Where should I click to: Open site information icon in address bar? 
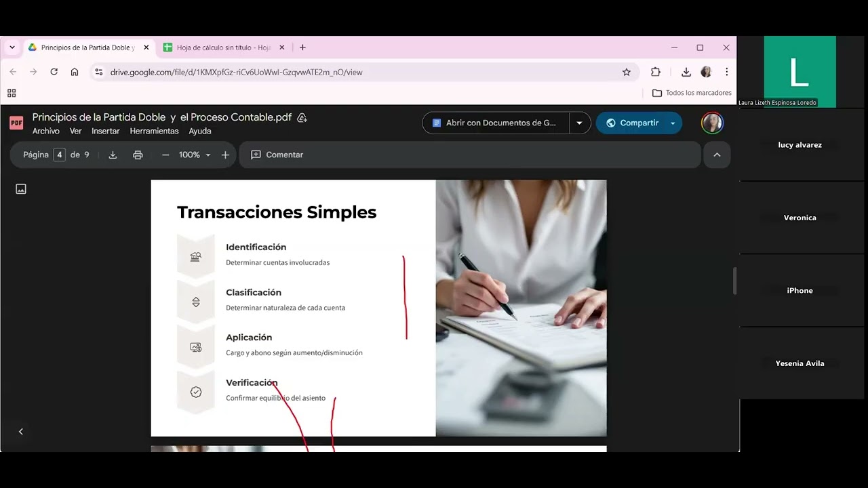(99, 72)
